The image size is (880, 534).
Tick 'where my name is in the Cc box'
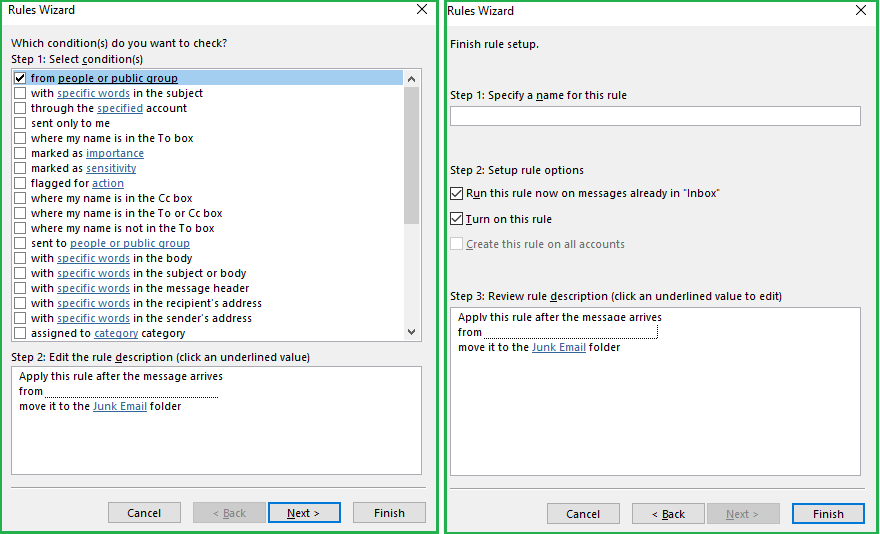20,198
